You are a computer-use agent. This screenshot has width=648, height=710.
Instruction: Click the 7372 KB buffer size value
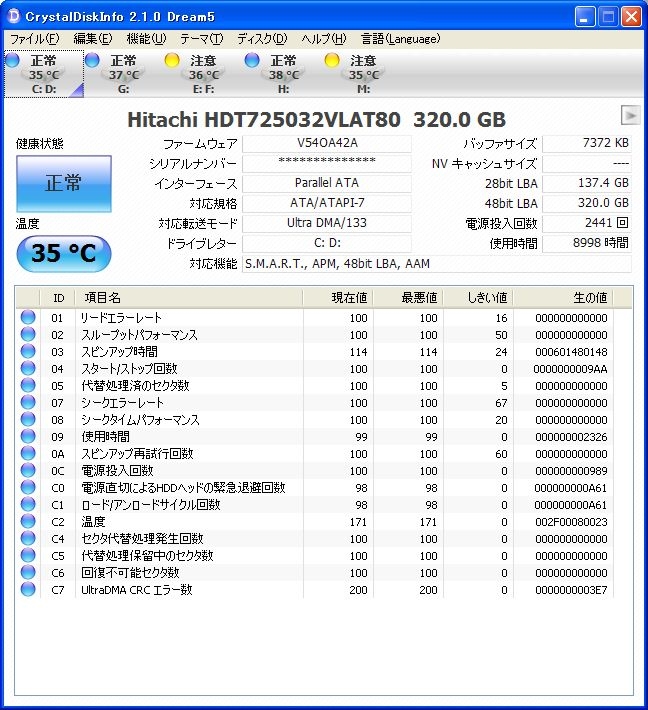[x=587, y=144]
